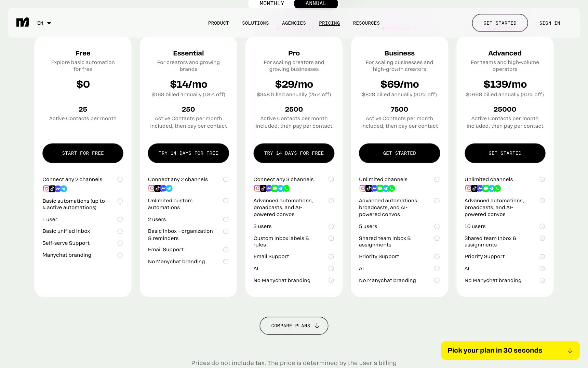Show info icon beside 5 users
This screenshot has height=368, width=588.
pos(437,226)
